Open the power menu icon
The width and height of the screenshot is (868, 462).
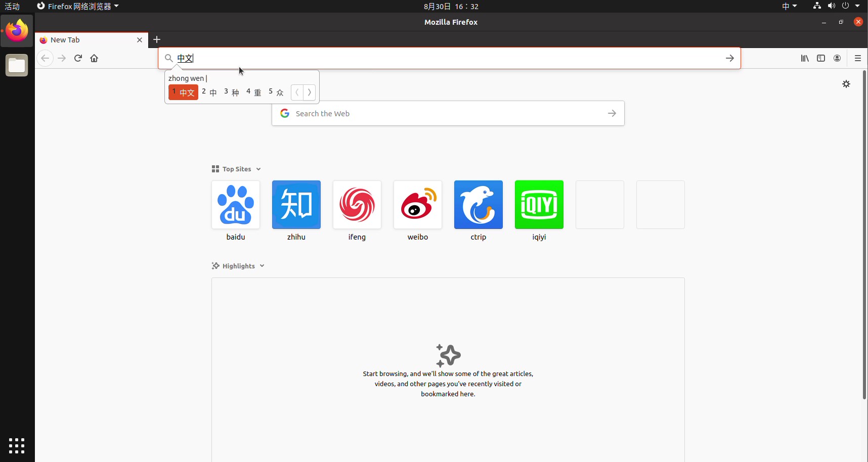click(x=845, y=6)
